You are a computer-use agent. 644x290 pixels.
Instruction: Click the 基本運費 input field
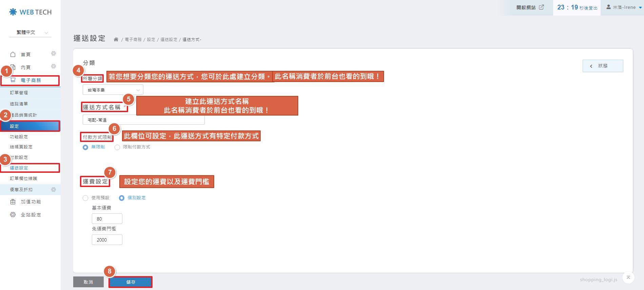click(107, 219)
